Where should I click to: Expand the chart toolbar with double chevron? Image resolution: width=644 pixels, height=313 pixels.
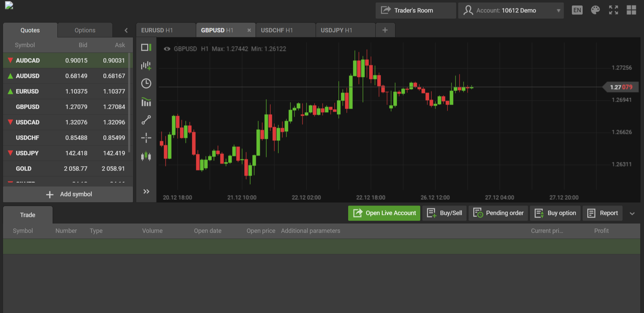tap(146, 191)
